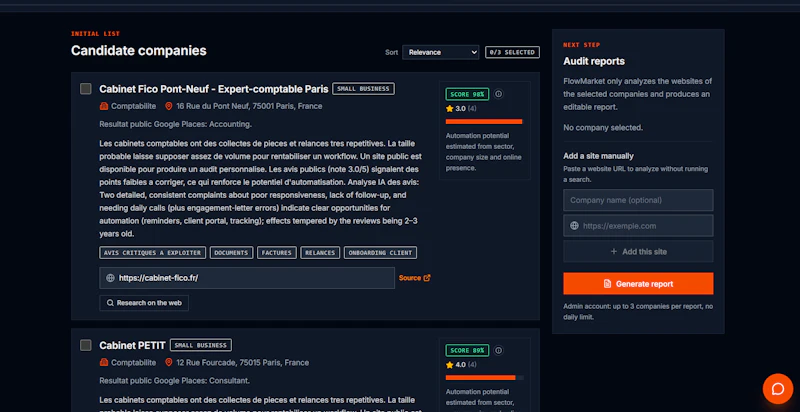800x412 pixels.
Task: Click SMALL BUSINESS badge on Cabinet PETIT
Action: tap(201, 345)
